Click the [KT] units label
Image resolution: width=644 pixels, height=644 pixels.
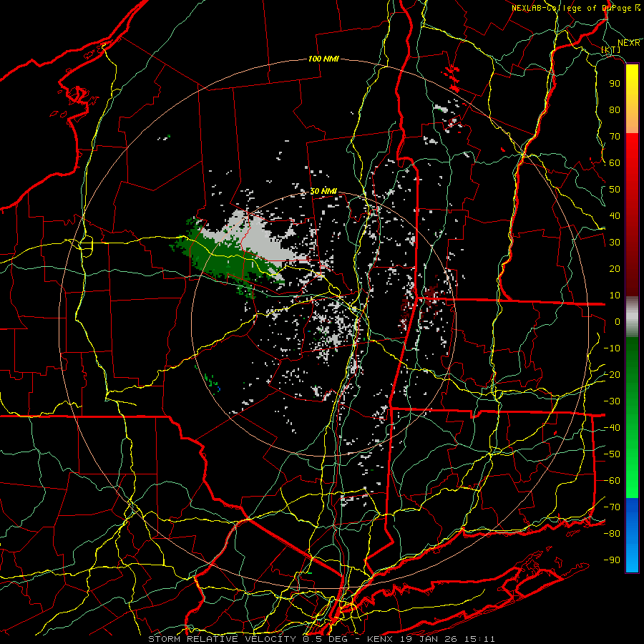(x=611, y=49)
